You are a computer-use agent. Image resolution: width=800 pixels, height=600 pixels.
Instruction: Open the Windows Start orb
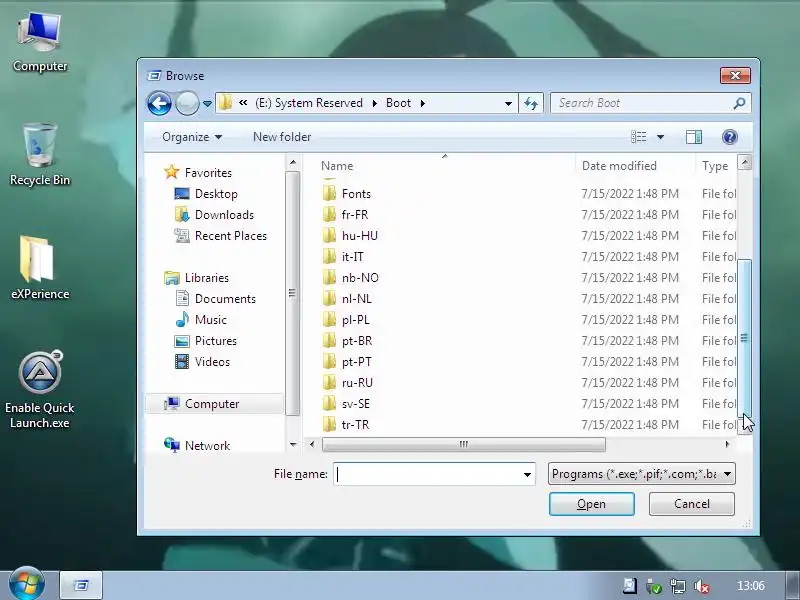tap(26, 585)
